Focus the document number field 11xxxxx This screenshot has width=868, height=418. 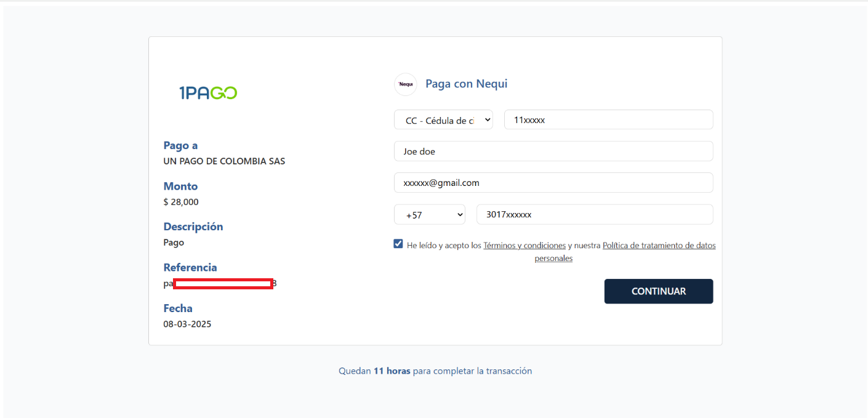point(608,120)
